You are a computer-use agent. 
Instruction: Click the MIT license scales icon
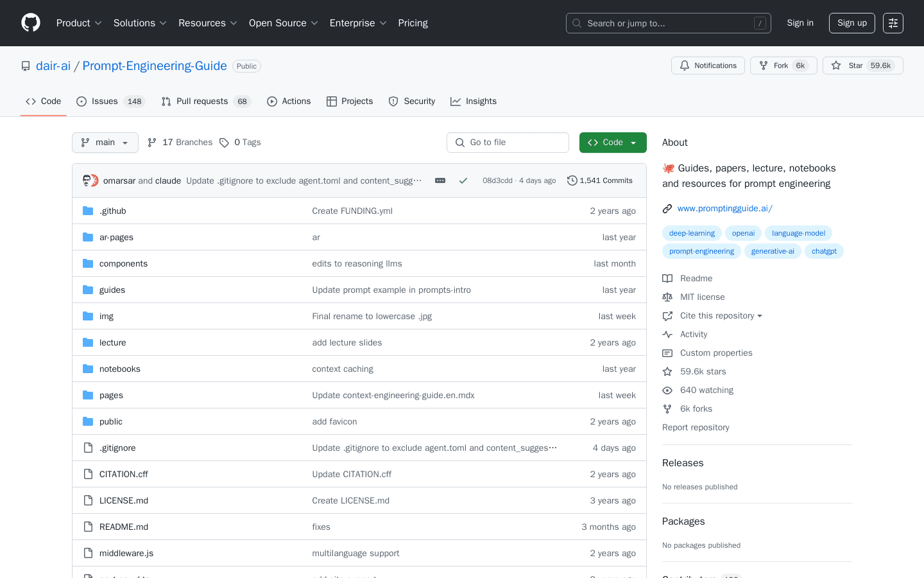(x=667, y=297)
